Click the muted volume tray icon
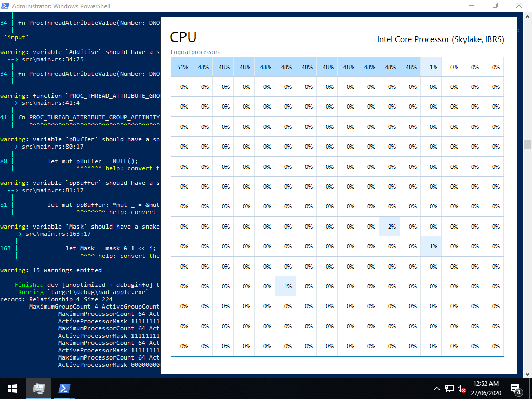Viewport: 532px width, 399px height. [x=461, y=389]
